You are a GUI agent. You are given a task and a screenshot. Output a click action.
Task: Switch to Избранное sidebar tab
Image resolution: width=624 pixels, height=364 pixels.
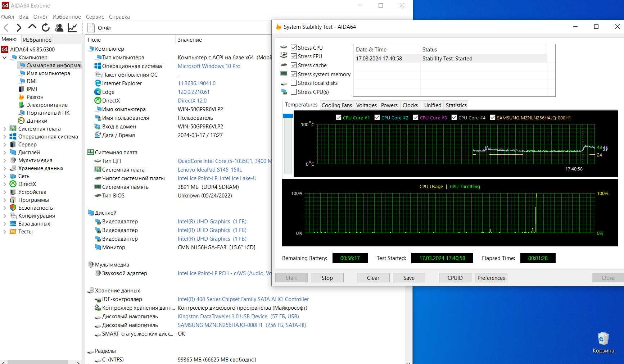pyautogui.click(x=37, y=40)
